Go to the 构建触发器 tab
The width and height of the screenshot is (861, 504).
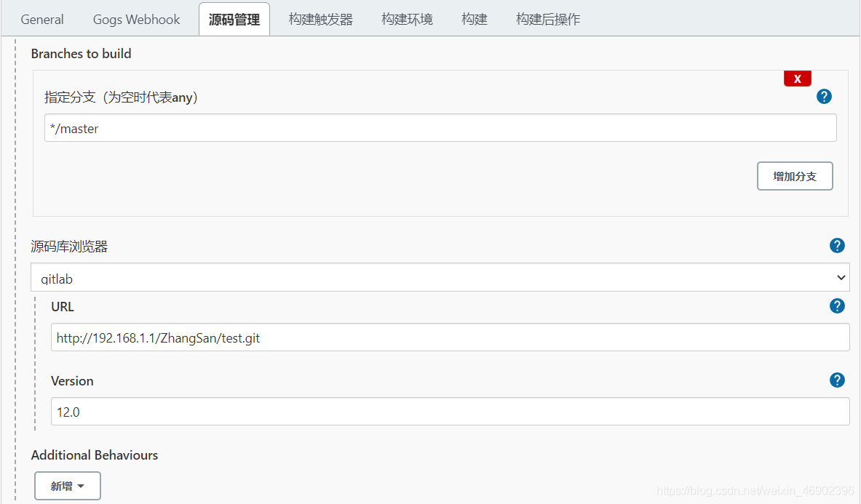tap(320, 20)
